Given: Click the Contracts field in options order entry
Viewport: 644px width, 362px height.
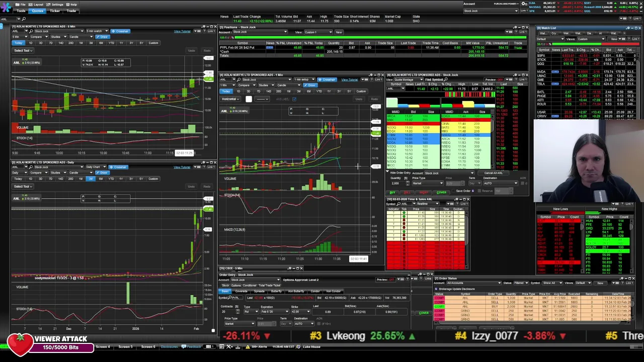Looking at the screenshot, I should [228, 312].
